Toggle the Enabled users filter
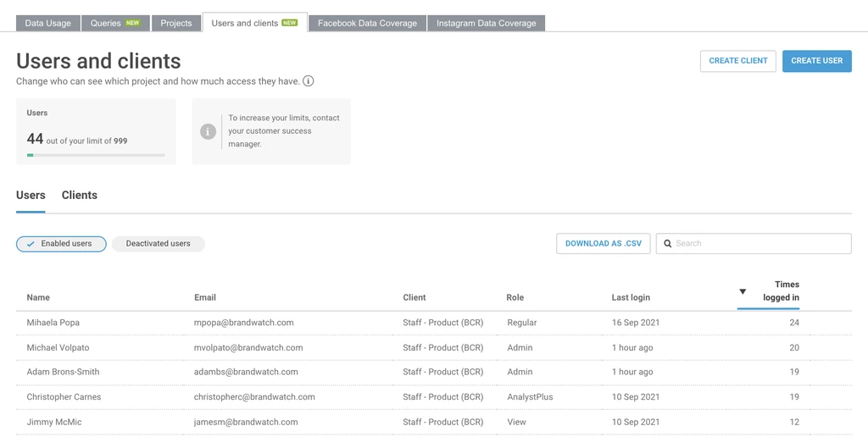 (61, 244)
